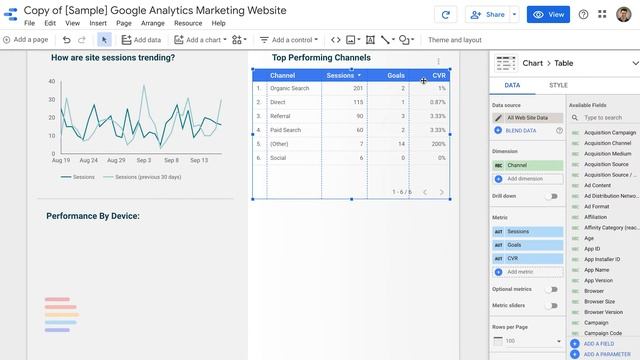Image resolution: width=640 pixels, height=360 pixels.
Task: Click the blue View button
Action: [x=548, y=15]
